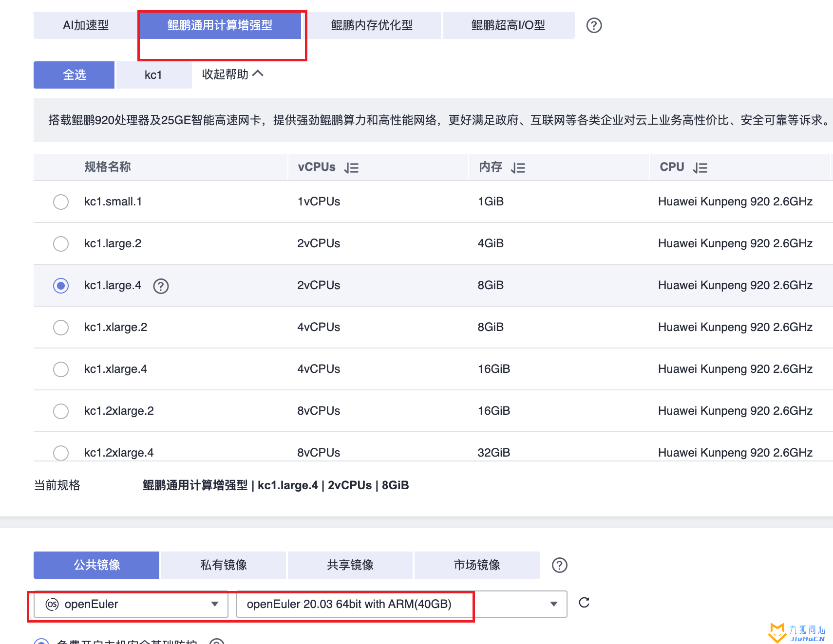The width and height of the screenshot is (833, 644).
Task: Collapse help with 收起帮助
Action: [x=232, y=74]
